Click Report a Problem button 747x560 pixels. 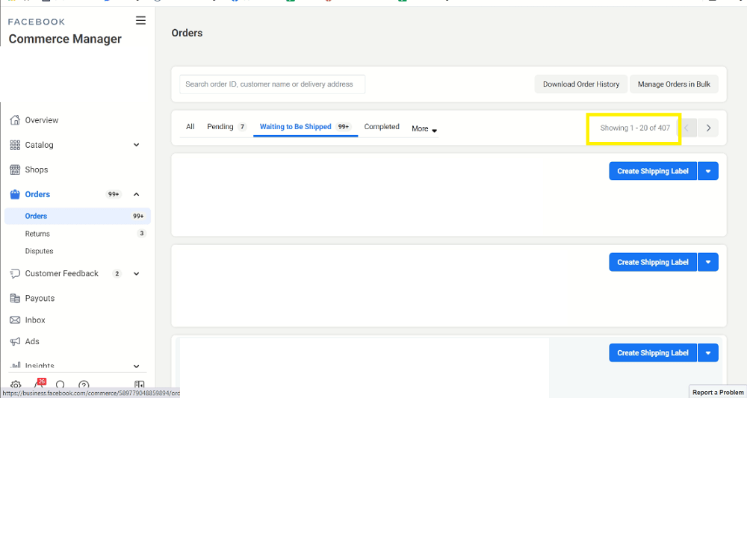[x=717, y=392]
